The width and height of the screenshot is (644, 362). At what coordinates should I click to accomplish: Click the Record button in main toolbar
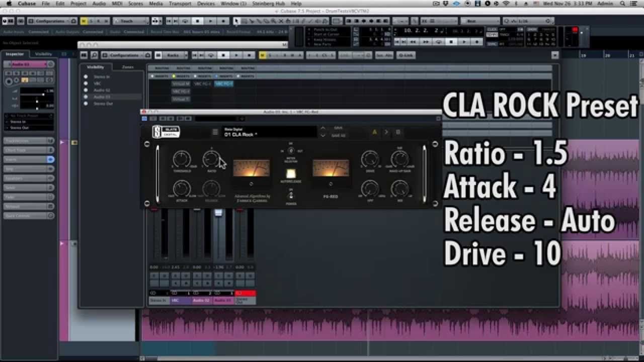pyautogui.click(x=224, y=21)
